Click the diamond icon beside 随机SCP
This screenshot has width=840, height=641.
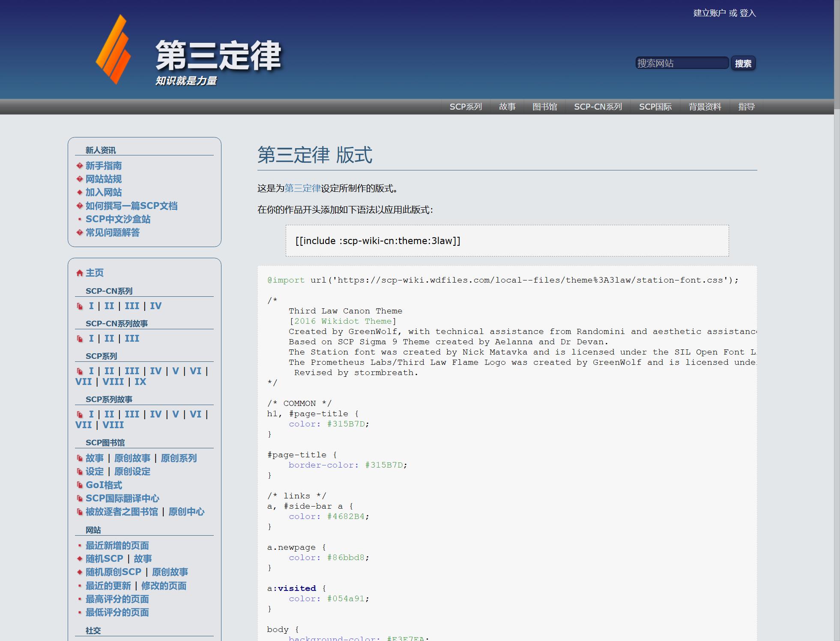80,559
